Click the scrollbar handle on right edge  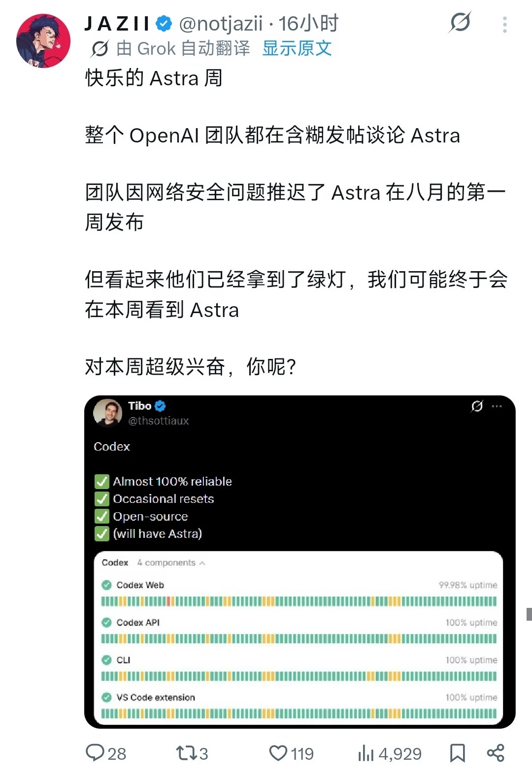(529, 614)
